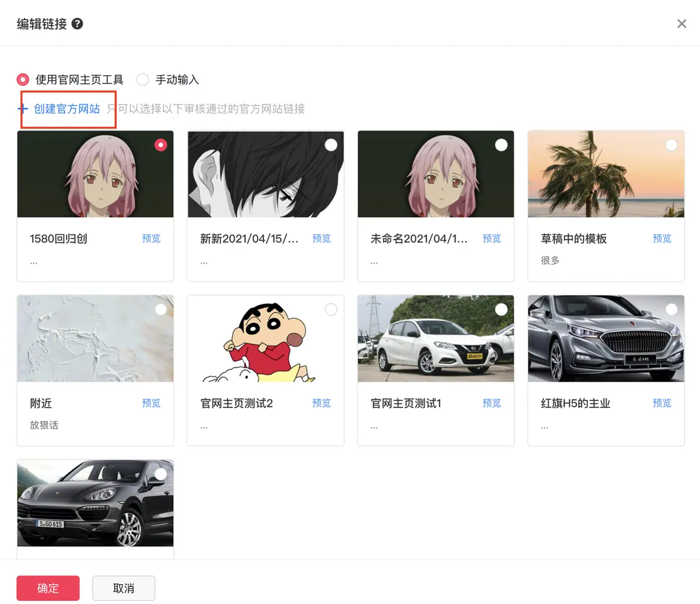
Task: Click the black-haired manga thumbnail of 新新2021
Action: pyautogui.click(x=265, y=174)
